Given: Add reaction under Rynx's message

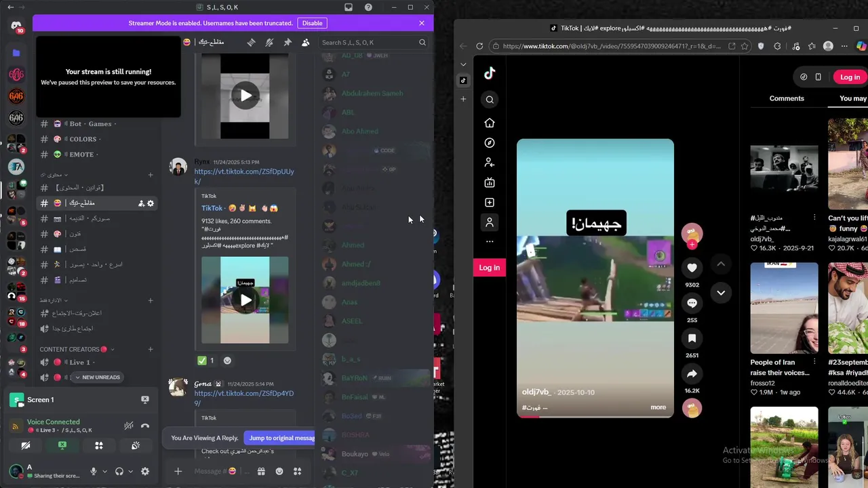Looking at the screenshot, I should (x=227, y=361).
